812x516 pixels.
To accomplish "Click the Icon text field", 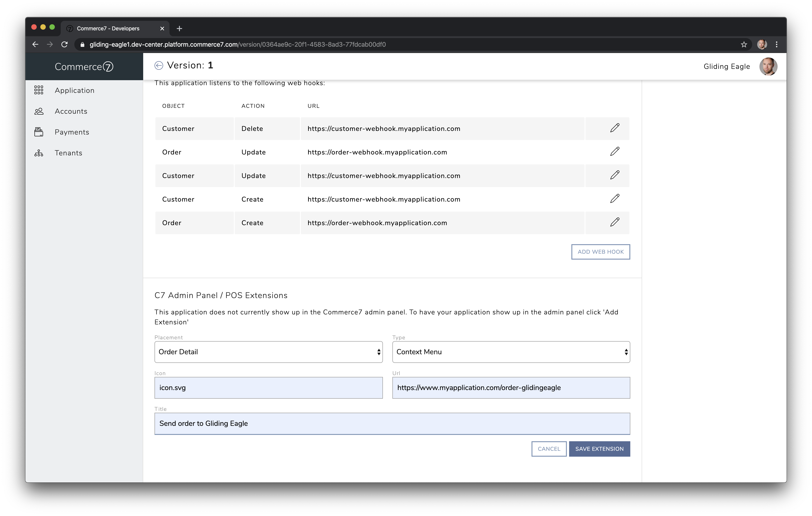I will [268, 388].
